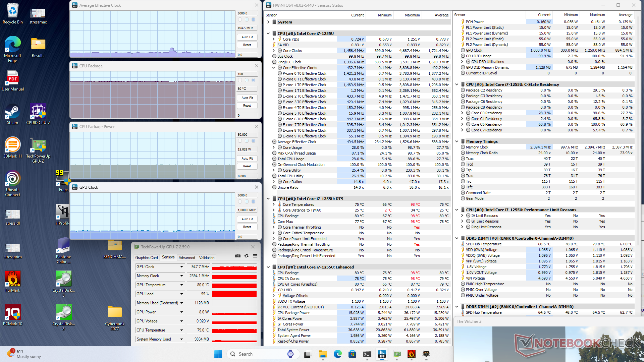Image resolution: width=644 pixels, height=362 pixels.
Task: Open the FurMark desktop icon
Action: coord(12,282)
